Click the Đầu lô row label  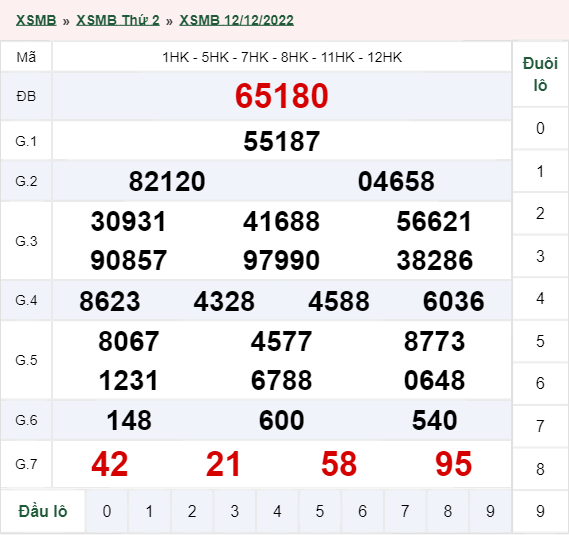43,511
